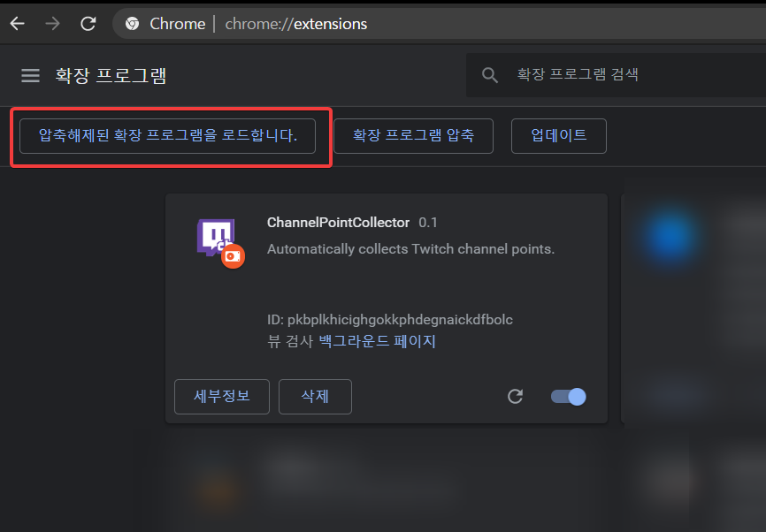The width and height of the screenshot is (766, 532).
Task: Click the browser back arrow
Action: [17, 24]
